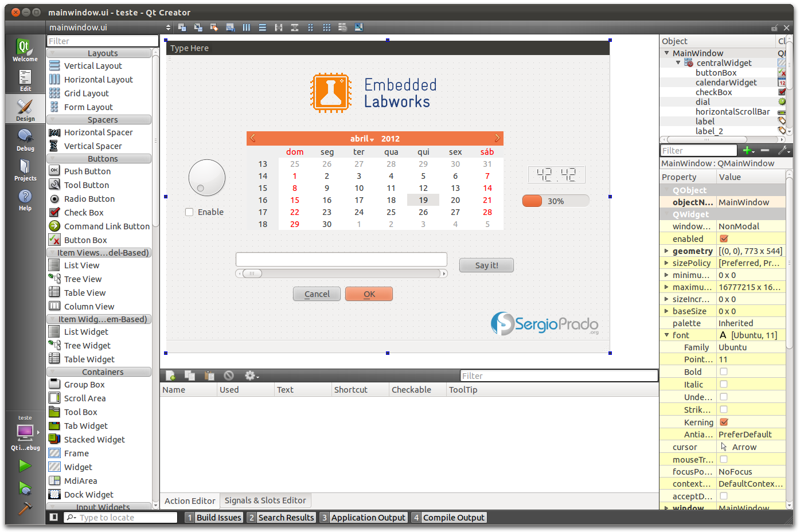The image size is (800, 532).
Task: Open the Search Results pane
Action: 281,517
